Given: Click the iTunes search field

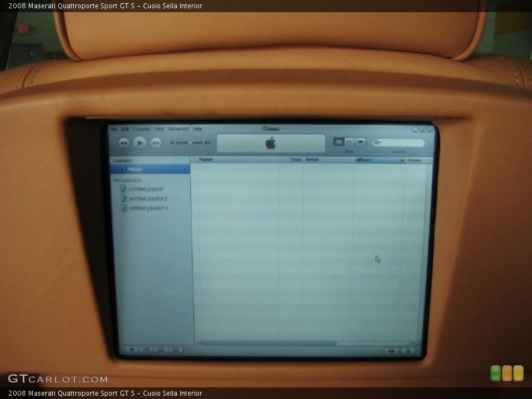Looking at the screenshot, I should [x=398, y=142].
